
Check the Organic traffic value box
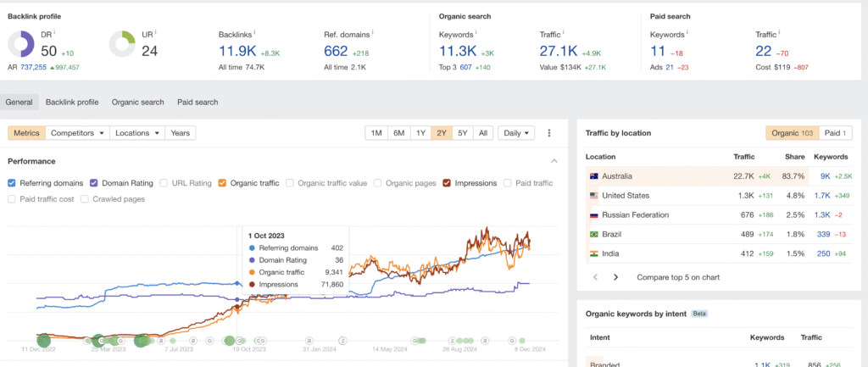click(290, 182)
